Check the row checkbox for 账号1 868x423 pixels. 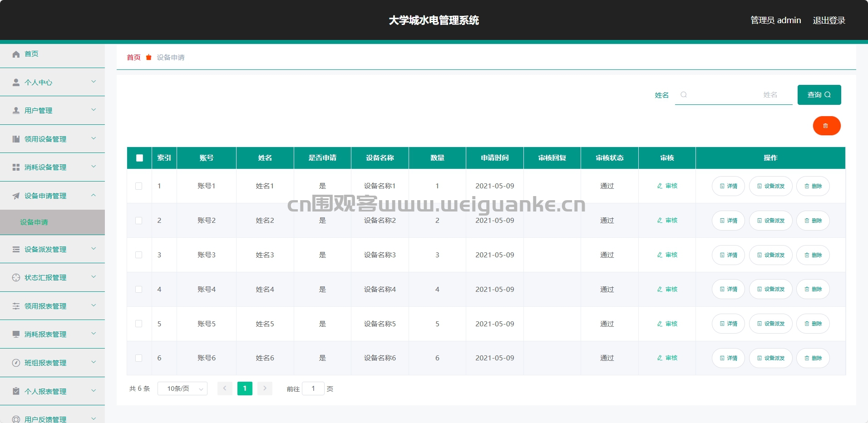click(x=139, y=186)
